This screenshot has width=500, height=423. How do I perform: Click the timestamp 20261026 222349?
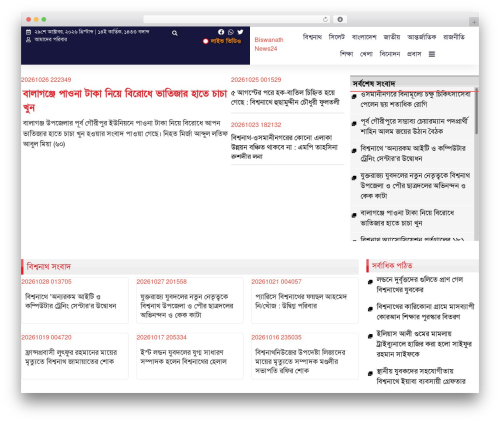click(46, 80)
